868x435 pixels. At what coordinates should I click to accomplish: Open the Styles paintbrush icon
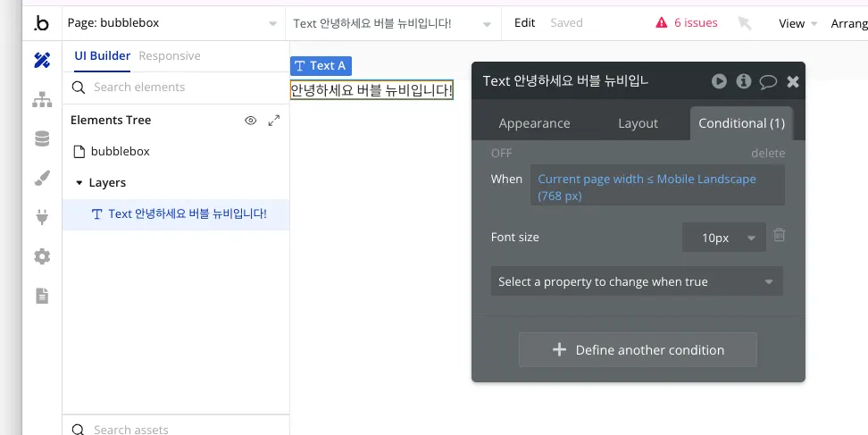point(42,179)
